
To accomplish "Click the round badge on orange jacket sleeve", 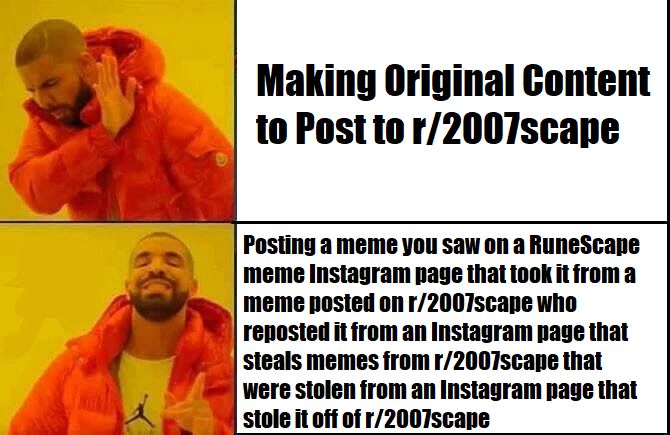I will (x=221, y=159).
